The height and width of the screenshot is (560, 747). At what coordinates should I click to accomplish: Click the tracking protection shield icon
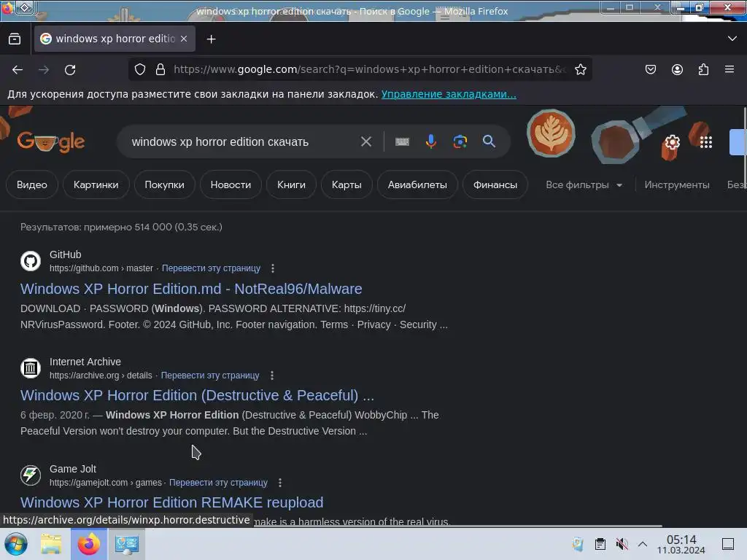click(x=139, y=69)
